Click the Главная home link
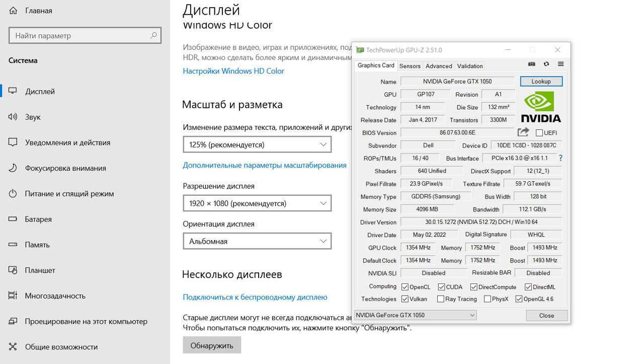 click(38, 11)
